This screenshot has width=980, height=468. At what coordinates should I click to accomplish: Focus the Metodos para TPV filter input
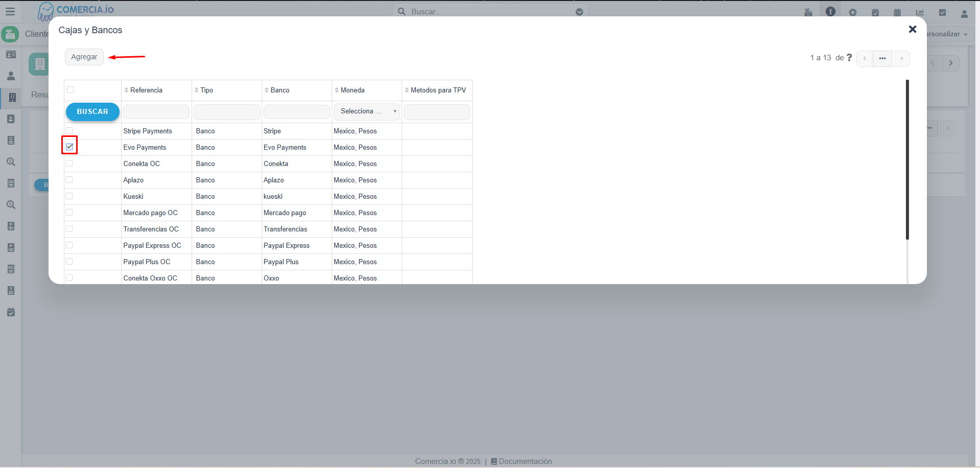[437, 112]
